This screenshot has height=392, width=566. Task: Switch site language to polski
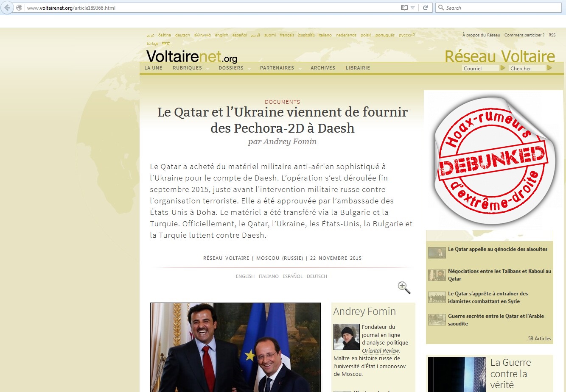366,35
